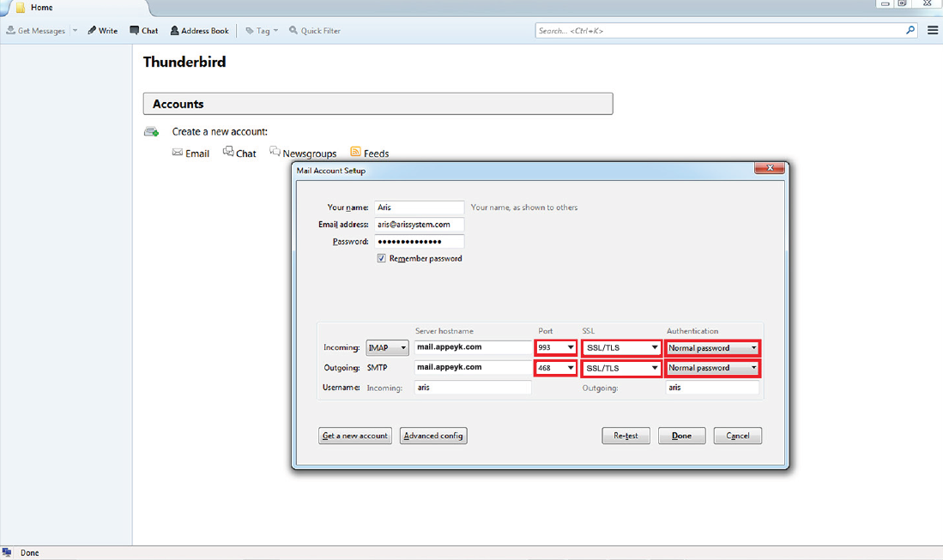This screenshot has height=560, width=943.
Task: Click into the Password field
Action: click(420, 242)
